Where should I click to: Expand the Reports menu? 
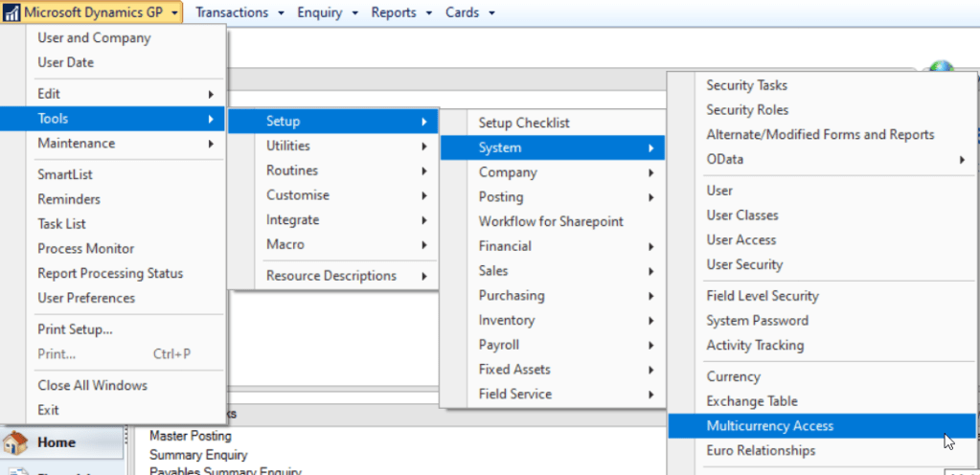click(x=400, y=12)
